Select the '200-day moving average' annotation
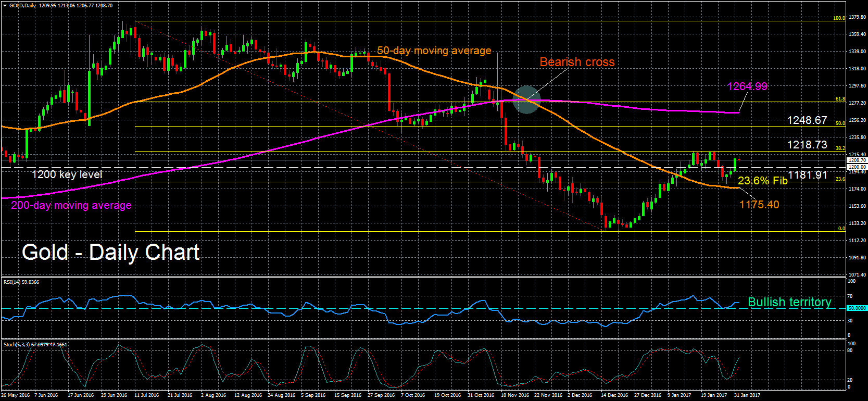 point(71,205)
